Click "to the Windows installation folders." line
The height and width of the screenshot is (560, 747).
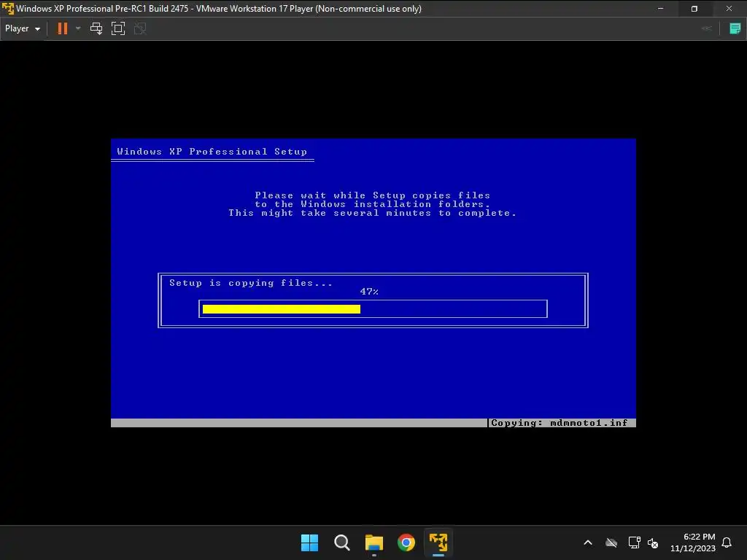tap(373, 204)
